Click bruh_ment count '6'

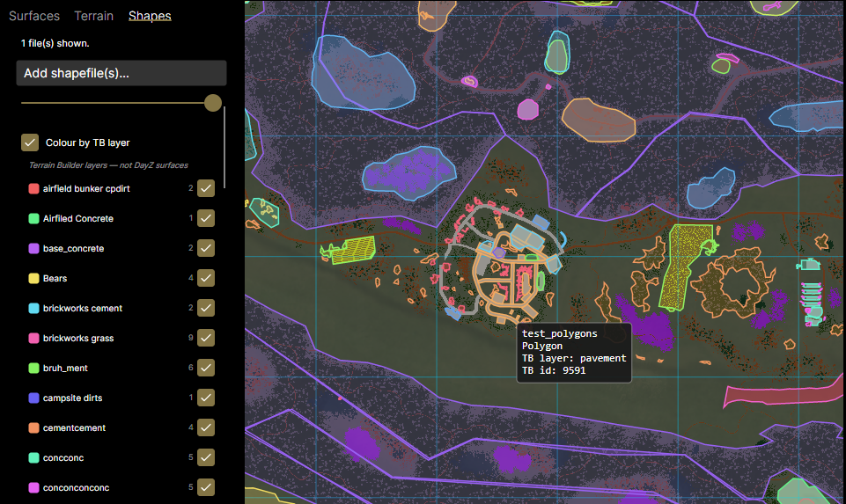click(190, 368)
